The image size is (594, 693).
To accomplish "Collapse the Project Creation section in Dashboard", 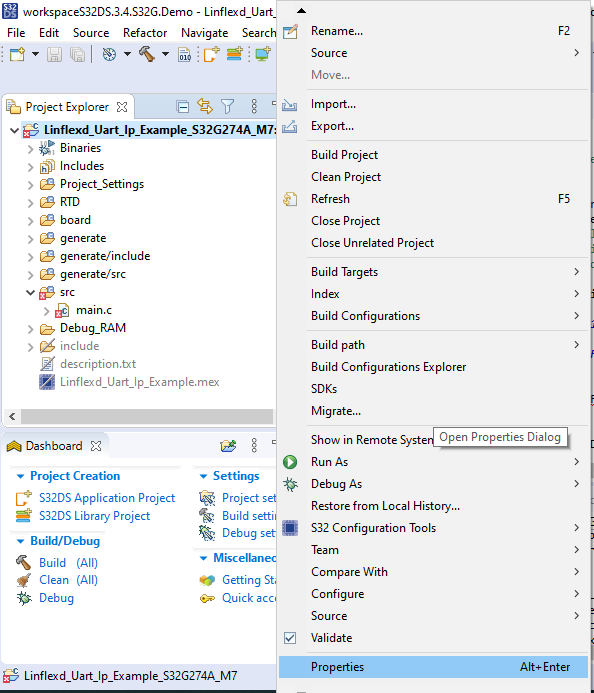I will (20, 476).
